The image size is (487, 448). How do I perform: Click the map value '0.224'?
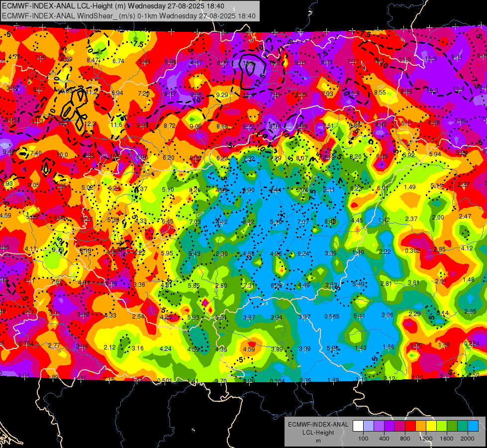[x=472, y=343]
